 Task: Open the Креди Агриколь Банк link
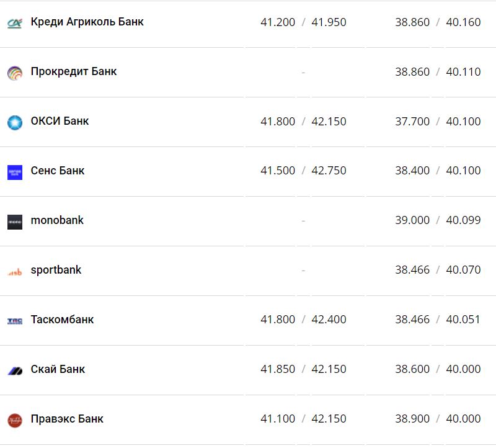click(x=87, y=22)
